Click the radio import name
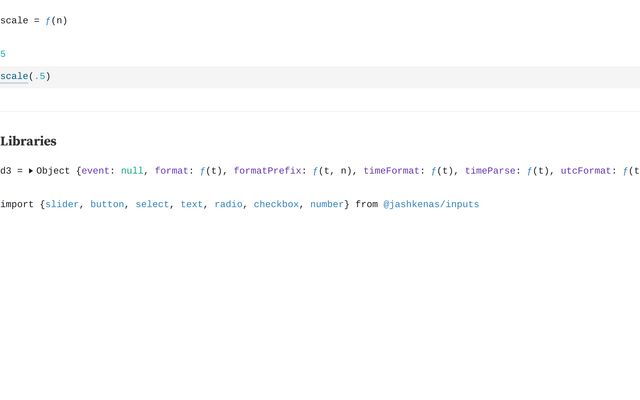The width and height of the screenshot is (640, 400). [x=229, y=204]
